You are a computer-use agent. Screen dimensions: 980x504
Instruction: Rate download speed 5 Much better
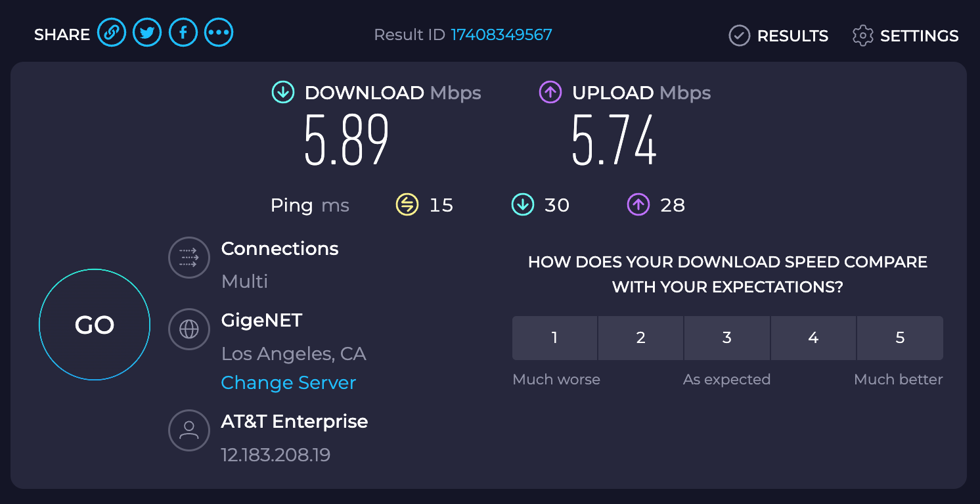coord(900,338)
